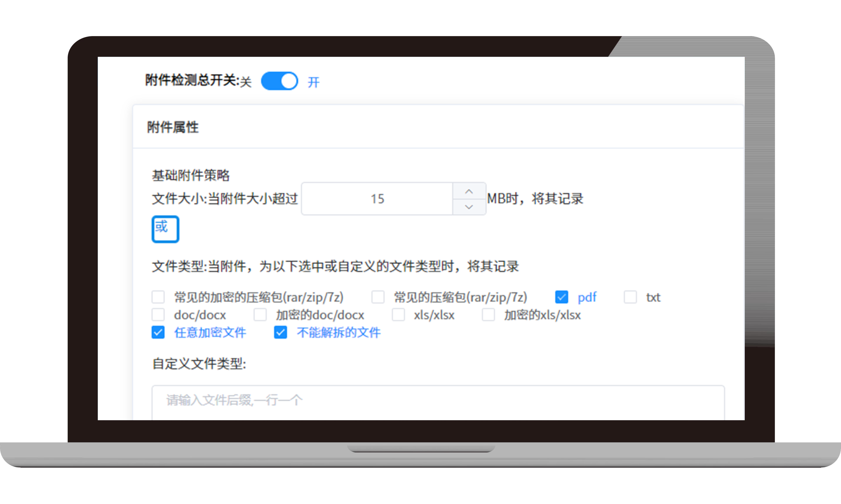Click the 附件属性 panel header
Screen dimensions: 841x504
438,127
